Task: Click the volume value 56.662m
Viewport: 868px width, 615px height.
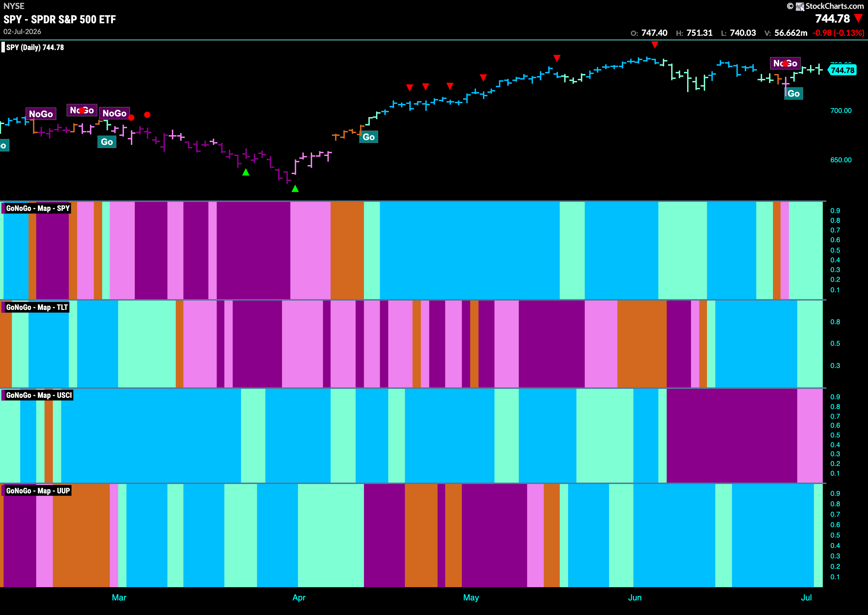Action: tap(791, 33)
